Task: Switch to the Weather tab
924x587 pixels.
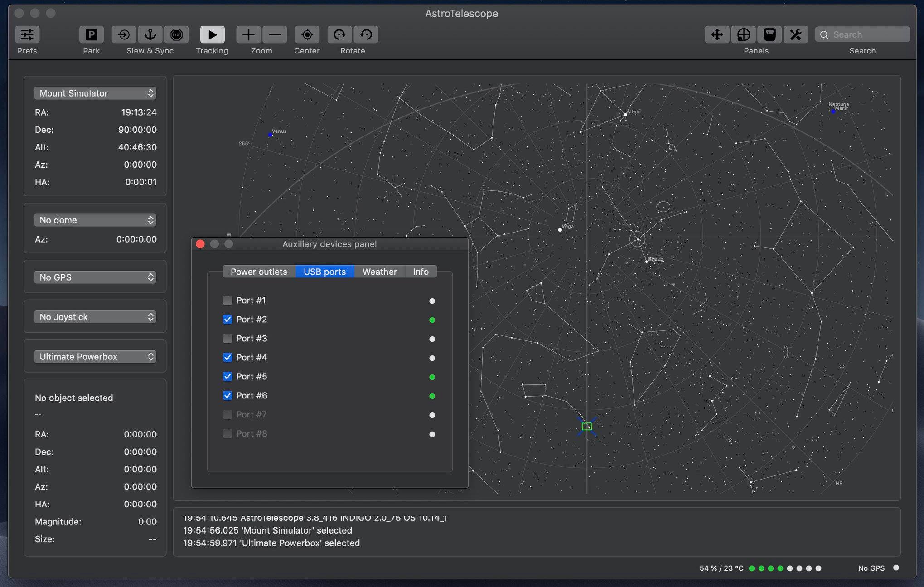Action: (379, 272)
